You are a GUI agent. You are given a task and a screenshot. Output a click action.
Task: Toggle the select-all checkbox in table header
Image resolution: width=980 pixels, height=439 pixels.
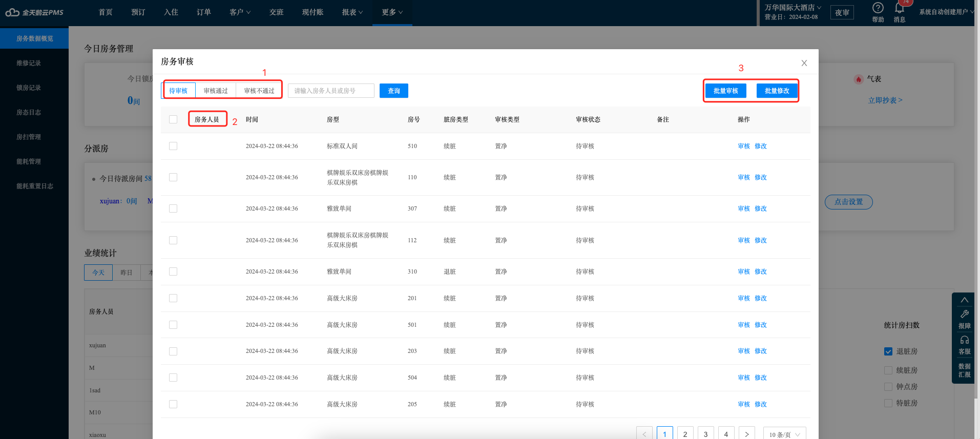[173, 119]
